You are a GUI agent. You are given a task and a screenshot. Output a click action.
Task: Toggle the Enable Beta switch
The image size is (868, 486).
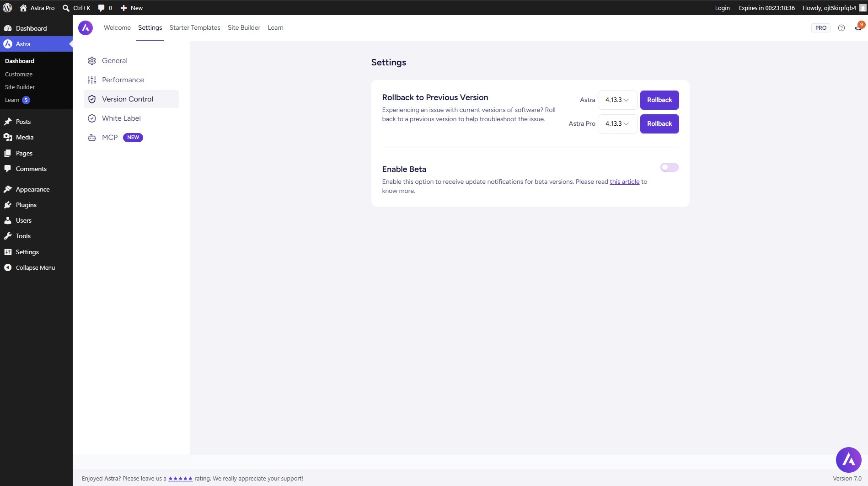(x=669, y=167)
